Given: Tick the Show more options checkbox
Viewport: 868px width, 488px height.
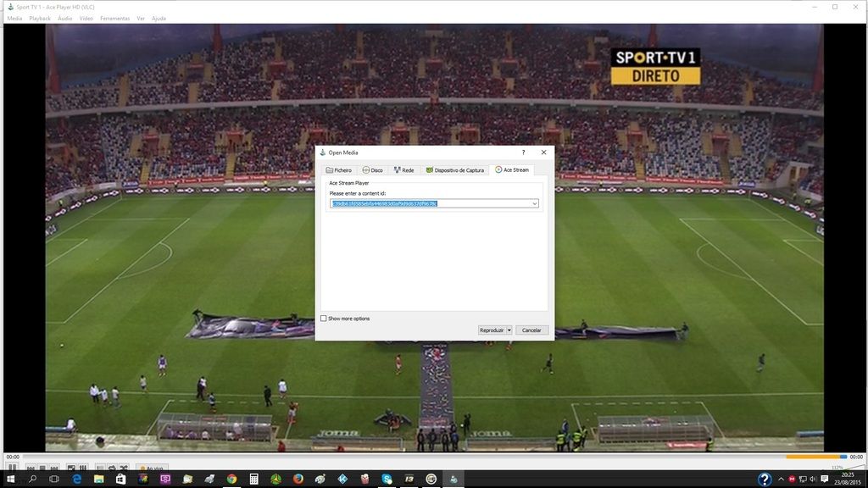Looking at the screenshot, I should tap(323, 319).
